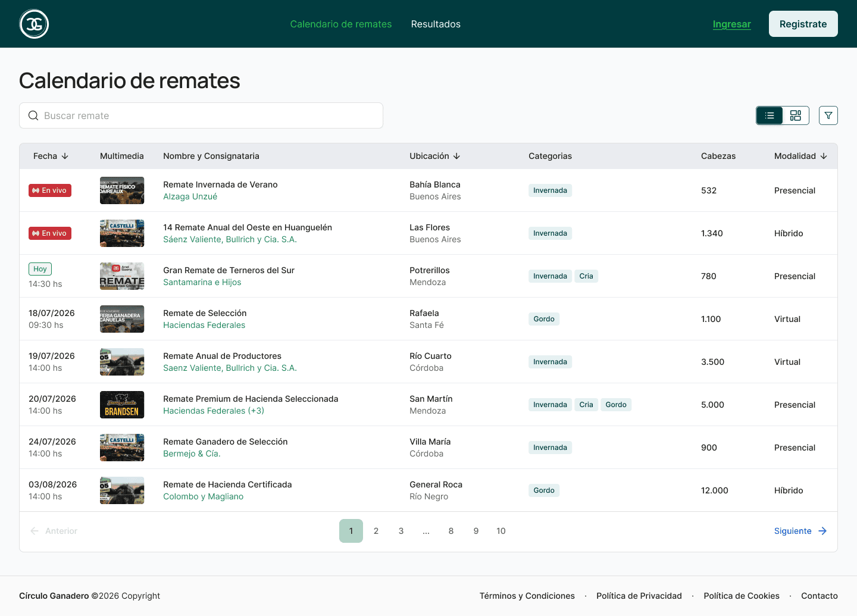
Task: Open Alzaga Unzué consignataria link
Action: [190, 196]
